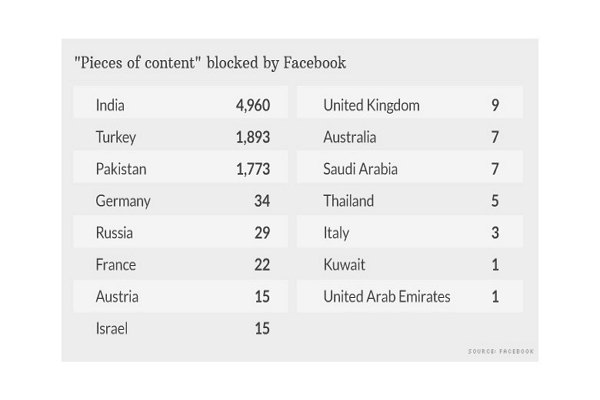Click the "Source: Facebook" credit text
Viewport: 600px width, 400px height.
pos(501,352)
